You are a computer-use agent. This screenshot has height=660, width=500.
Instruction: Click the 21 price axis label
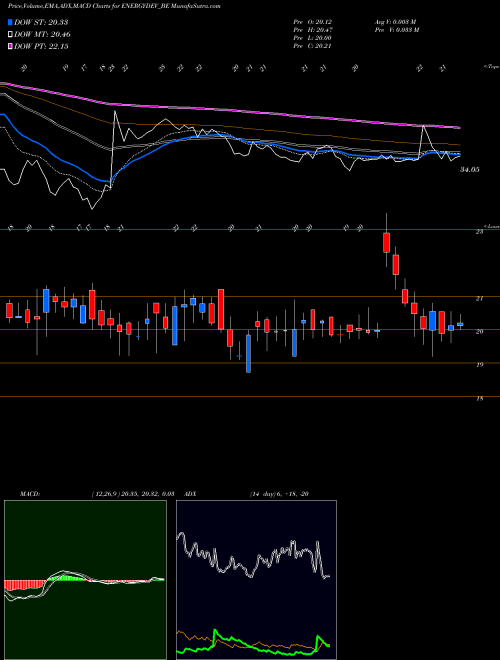[479, 299]
